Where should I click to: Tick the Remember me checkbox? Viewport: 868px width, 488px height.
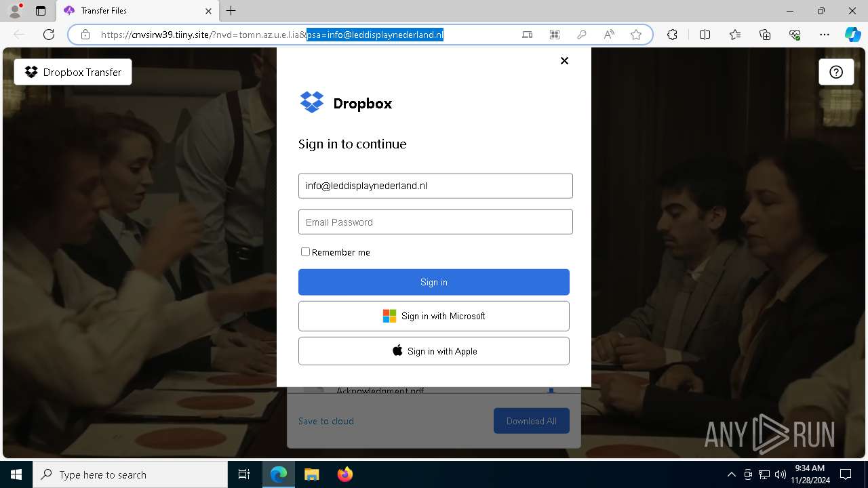click(305, 251)
